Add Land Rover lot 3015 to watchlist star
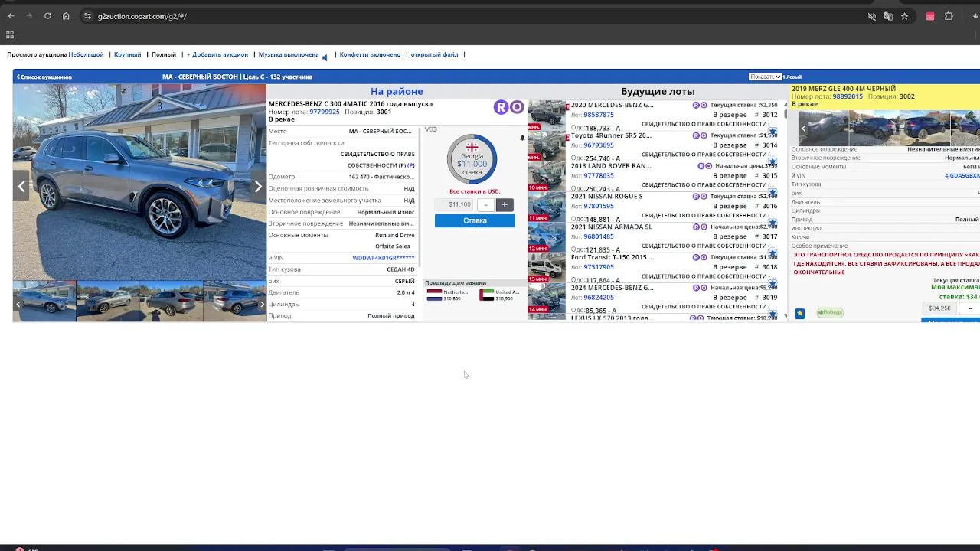The height and width of the screenshot is (551, 980). point(773,192)
